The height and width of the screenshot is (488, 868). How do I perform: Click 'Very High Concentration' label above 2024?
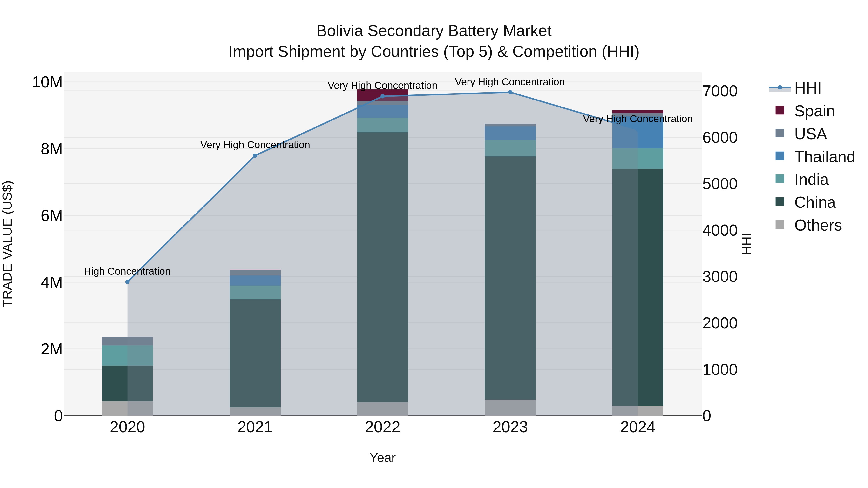638,119
